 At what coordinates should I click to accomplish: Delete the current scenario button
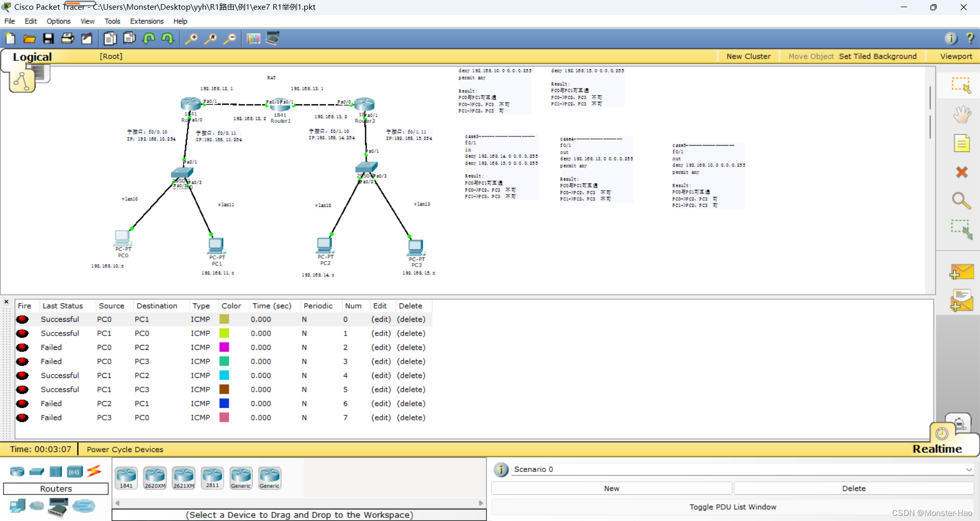[x=854, y=488]
